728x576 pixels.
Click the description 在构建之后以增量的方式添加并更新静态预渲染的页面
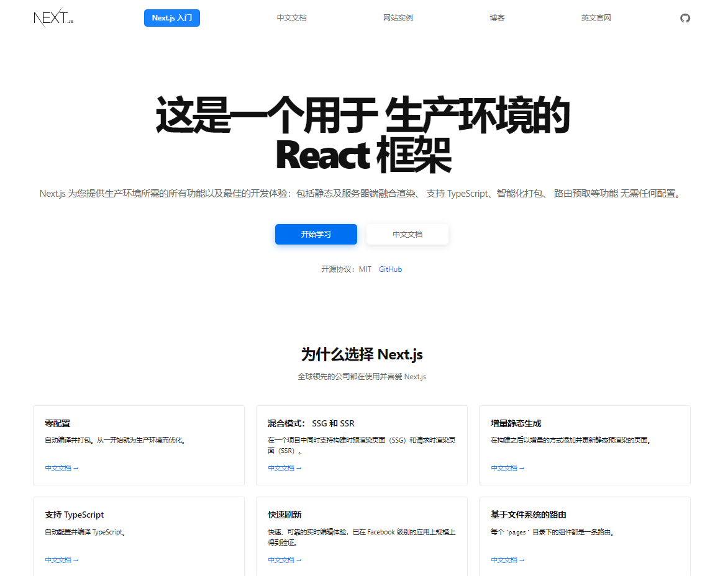coord(571,440)
